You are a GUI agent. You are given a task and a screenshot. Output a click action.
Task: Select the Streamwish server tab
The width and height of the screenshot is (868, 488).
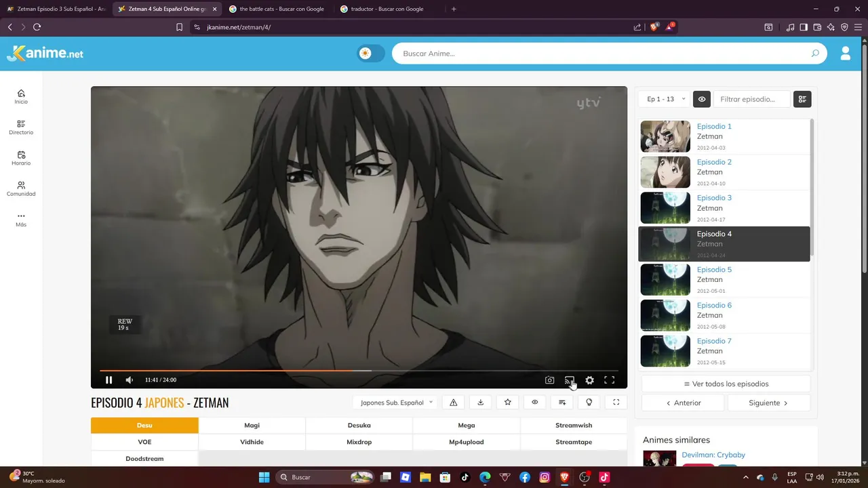[x=574, y=426]
